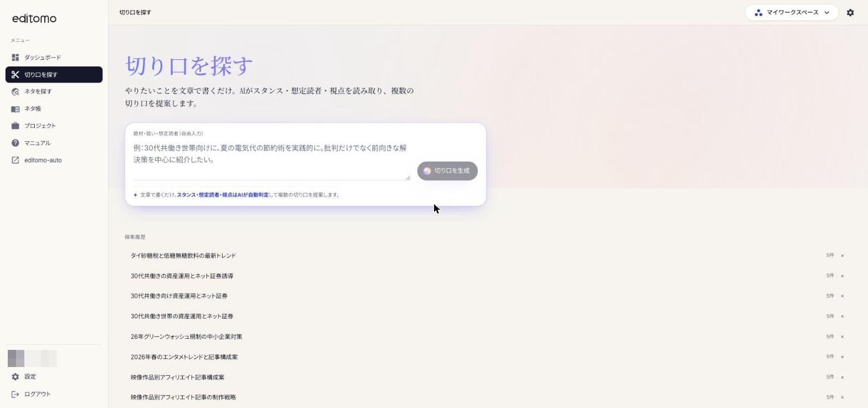
Task: Click the editomo logo
Action: (34, 18)
